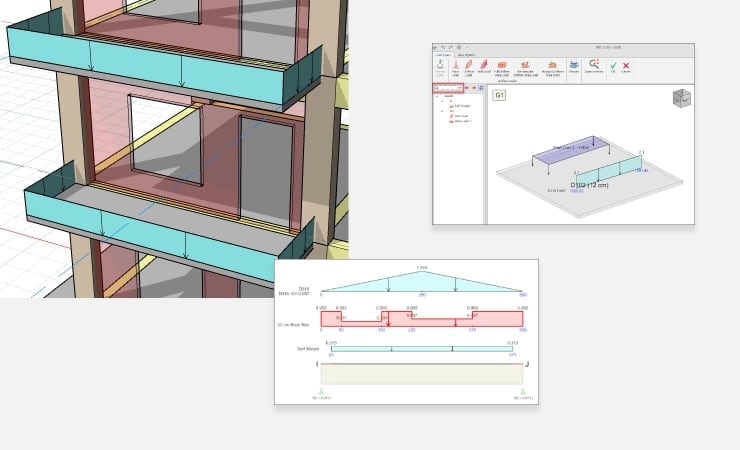Screen dimensions: 740x450
Task: Collapse the second load case tree node
Action: (442, 111)
